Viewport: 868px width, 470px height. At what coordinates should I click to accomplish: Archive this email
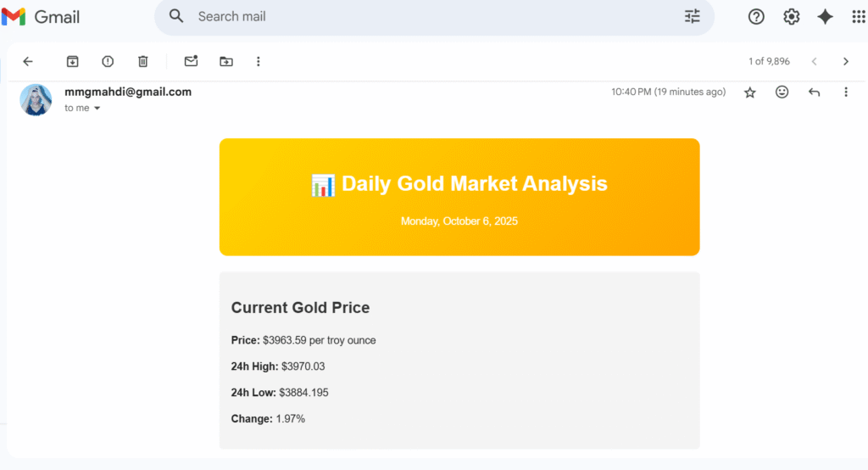[73, 61]
